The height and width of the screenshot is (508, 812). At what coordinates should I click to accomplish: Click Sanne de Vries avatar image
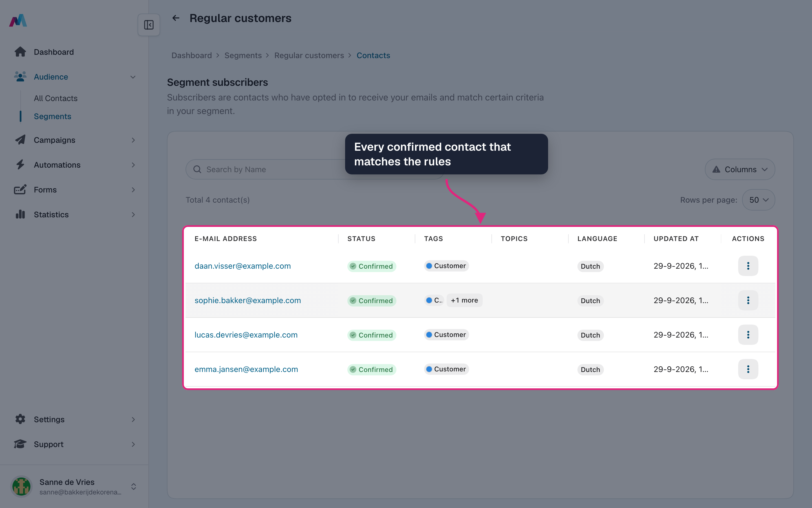[21, 487]
